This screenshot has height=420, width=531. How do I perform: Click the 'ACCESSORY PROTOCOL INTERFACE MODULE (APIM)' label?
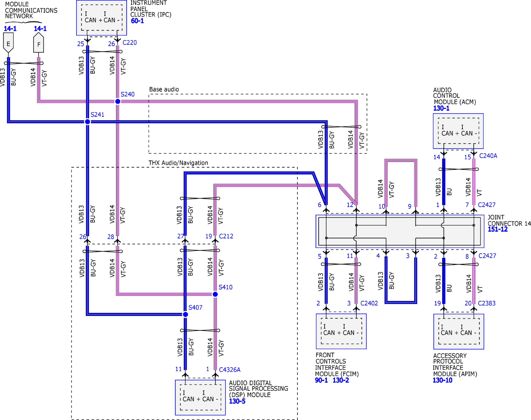point(455,365)
